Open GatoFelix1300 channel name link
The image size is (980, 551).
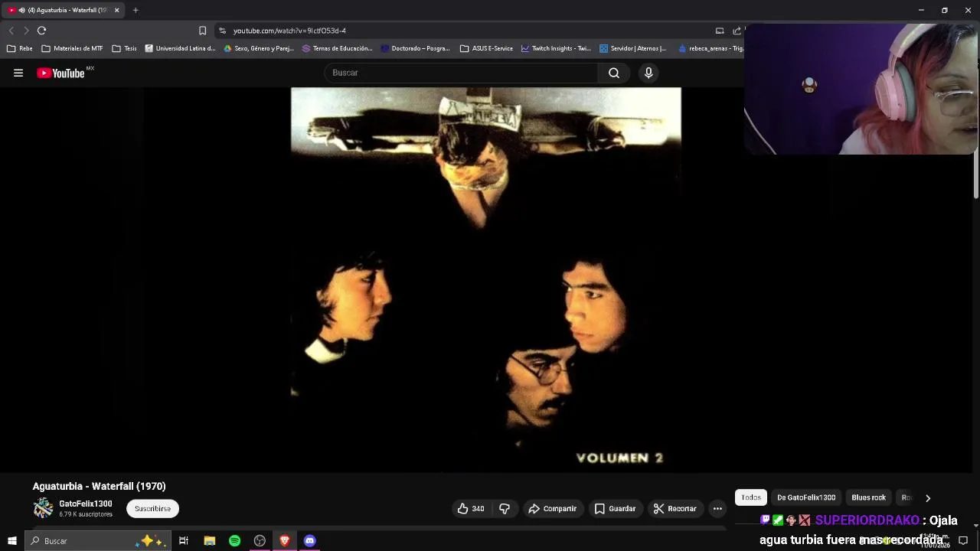pos(86,504)
